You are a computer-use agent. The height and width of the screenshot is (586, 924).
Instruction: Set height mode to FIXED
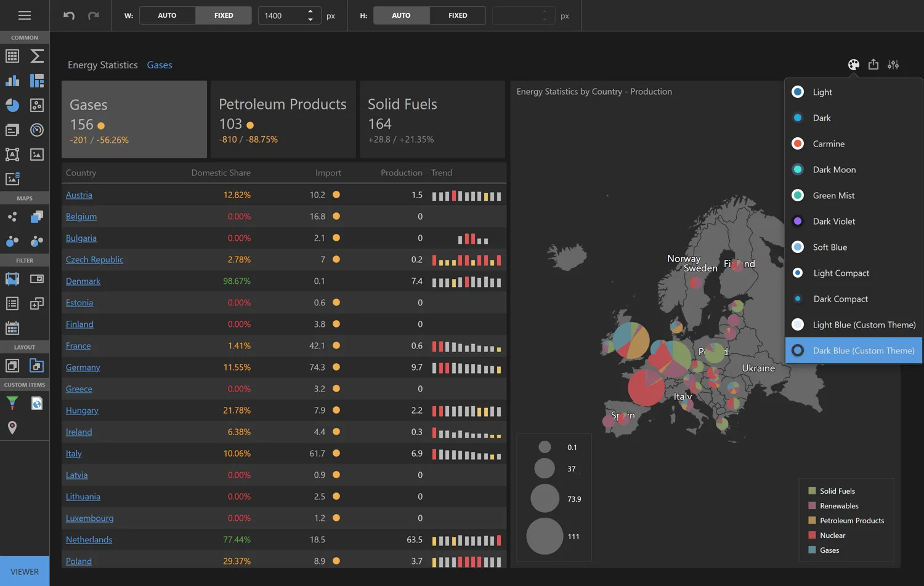coord(457,15)
